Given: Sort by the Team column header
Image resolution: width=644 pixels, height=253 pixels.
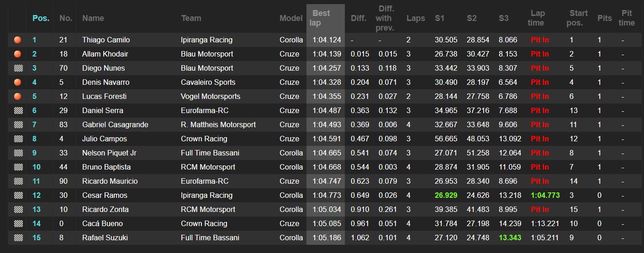Looking at the screenshot, I should pos(191,18).
